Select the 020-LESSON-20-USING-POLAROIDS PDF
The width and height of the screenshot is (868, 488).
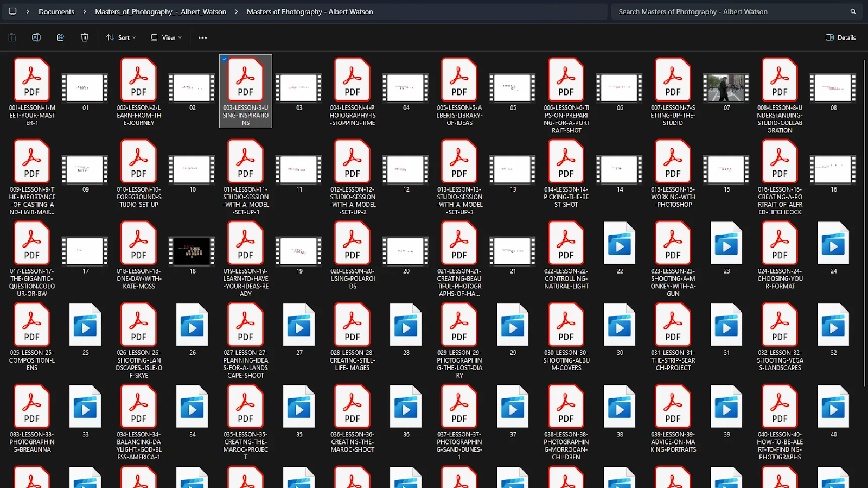(x=353, y=244)
